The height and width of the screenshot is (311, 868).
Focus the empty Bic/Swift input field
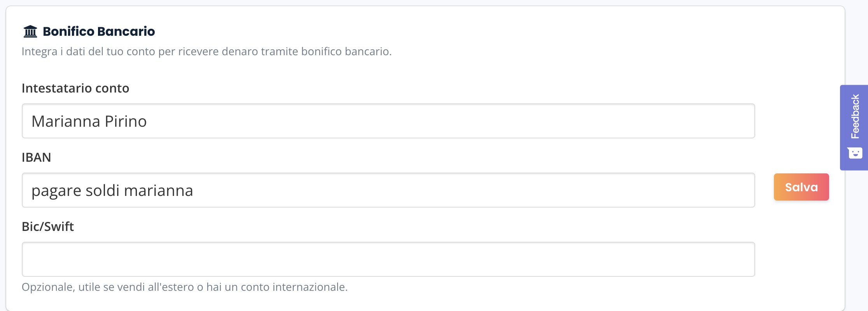pos(388,259)
